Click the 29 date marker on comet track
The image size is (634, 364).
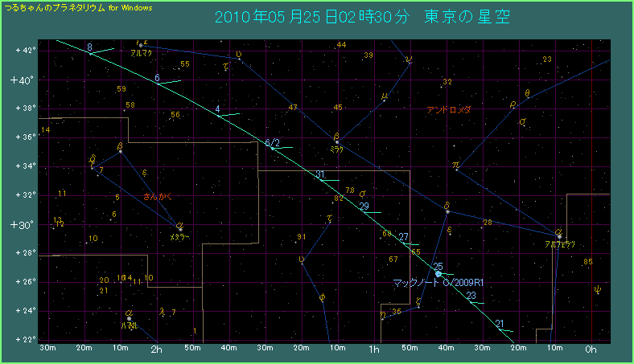(x=364, y=207)
